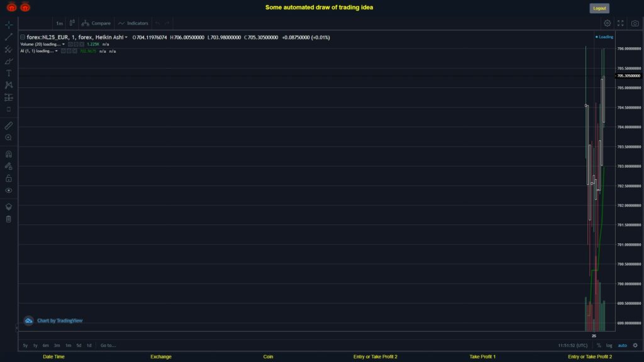Open the Indicators menu
The height and width of the screenshot is (362, 644).
pyautogui.click(x=133, y=23)
